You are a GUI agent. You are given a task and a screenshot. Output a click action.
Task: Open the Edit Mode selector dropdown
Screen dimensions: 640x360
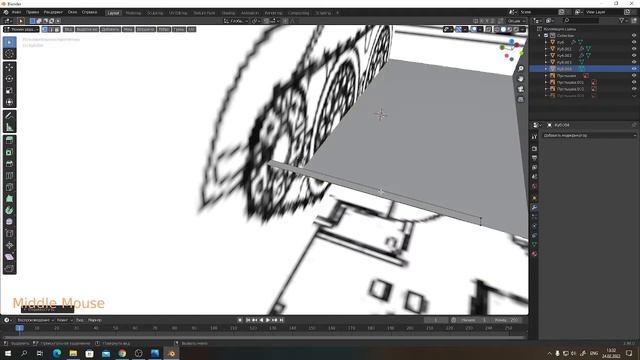[x=21, y=29]
